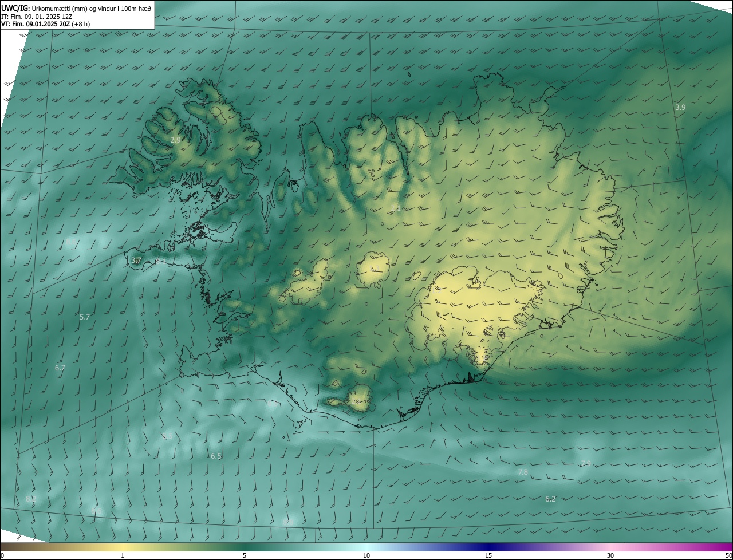Click the 15 tick label on the color scale

click(488, 555)
